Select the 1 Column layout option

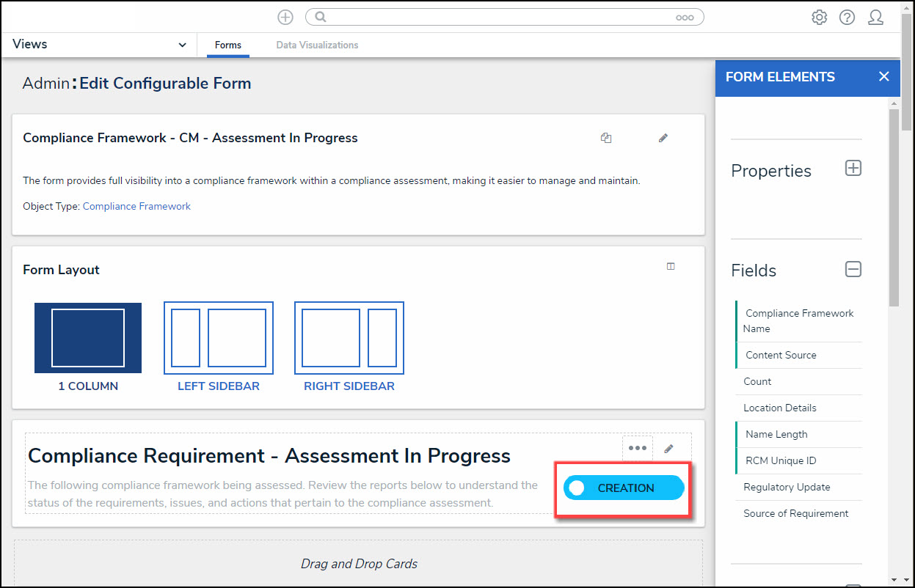[x=88, y=346]
